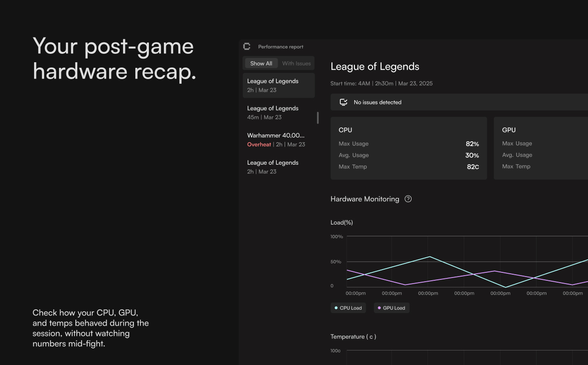Click the GPU card title
This screenshot has height=365, width=588.
pyautogui.click(x=509, y=130)
